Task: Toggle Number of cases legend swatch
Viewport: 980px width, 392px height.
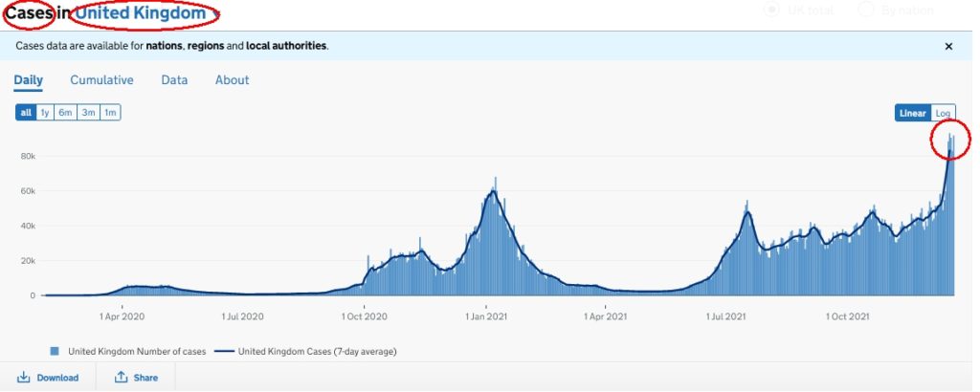Action: coord(55,352)
